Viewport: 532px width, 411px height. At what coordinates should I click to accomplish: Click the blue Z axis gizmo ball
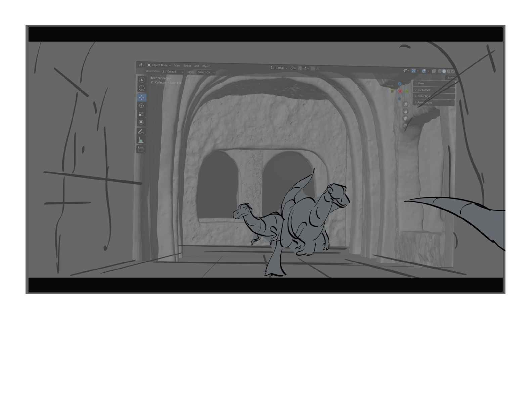point(400,84)
